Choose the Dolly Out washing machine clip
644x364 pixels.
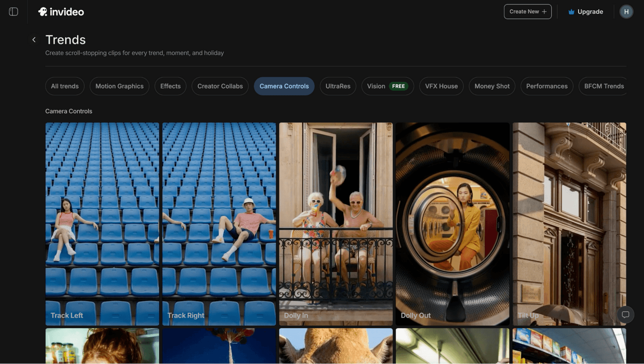pyautogui.click(x=452, y=224)
